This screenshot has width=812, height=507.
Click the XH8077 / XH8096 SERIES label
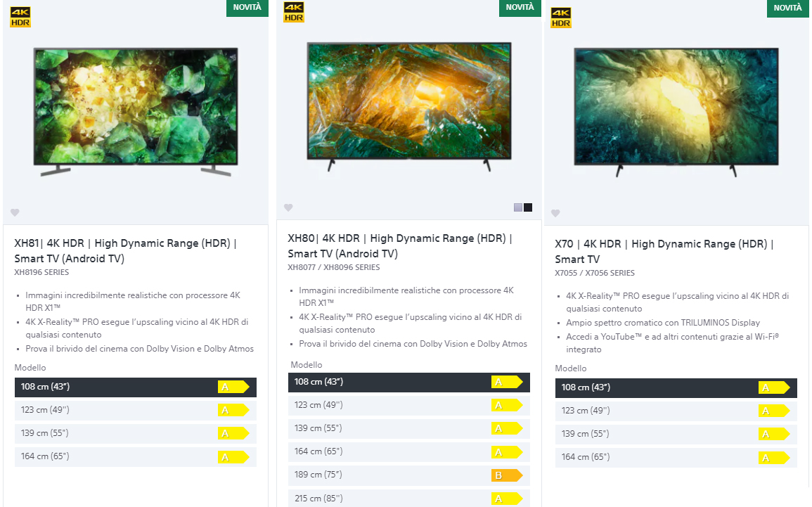(x=334, y=267)
